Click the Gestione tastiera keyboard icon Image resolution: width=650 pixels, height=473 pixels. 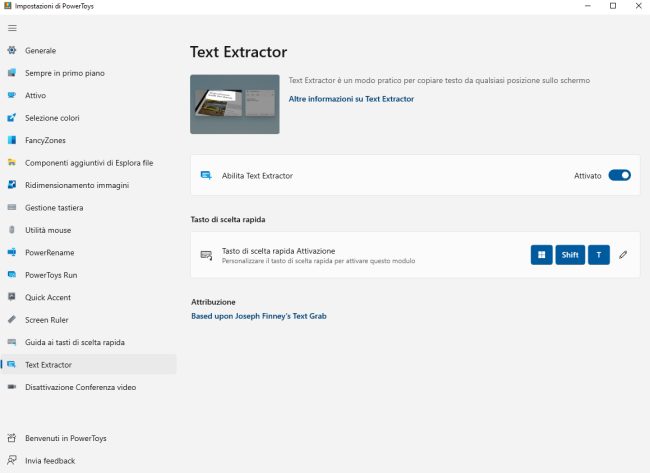pos(12,207)
